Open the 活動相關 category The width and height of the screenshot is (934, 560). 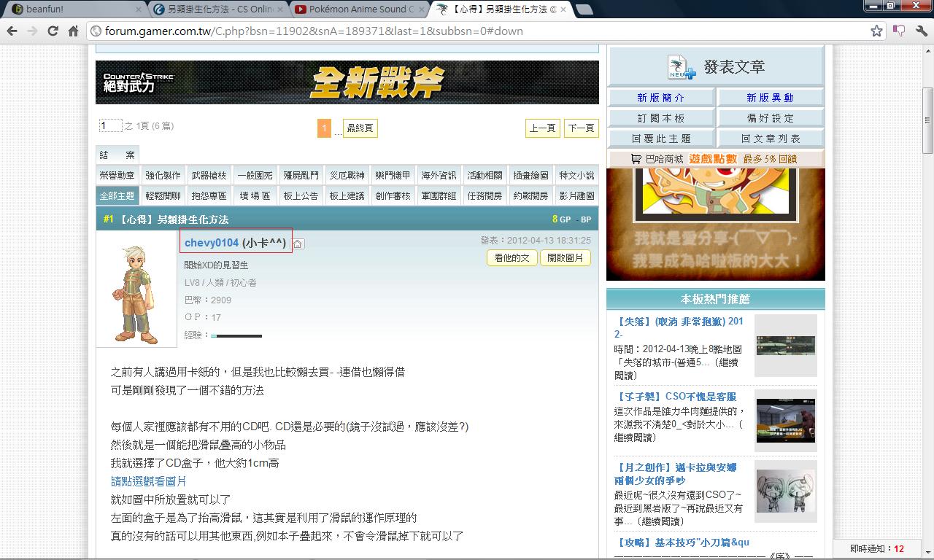pos(485,175)
